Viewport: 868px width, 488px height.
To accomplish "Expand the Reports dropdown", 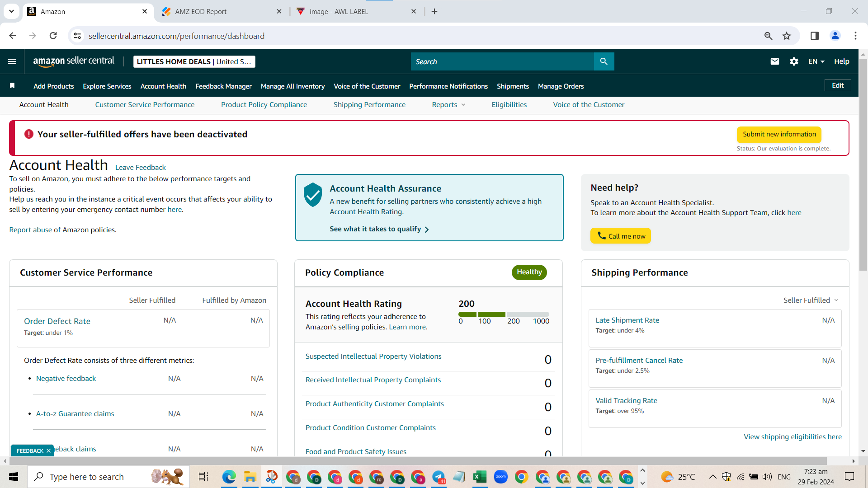I will (448, 105).
